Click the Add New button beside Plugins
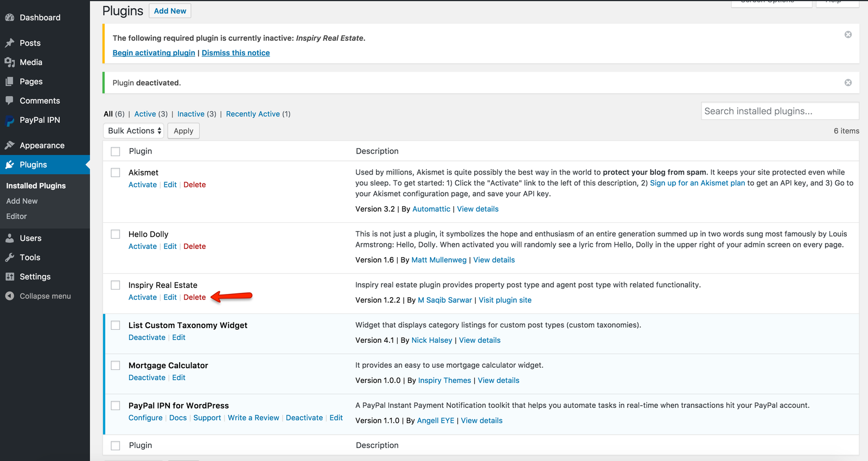Screen dimensions: 868x461 pyautogui.click(x=170, y=11)
